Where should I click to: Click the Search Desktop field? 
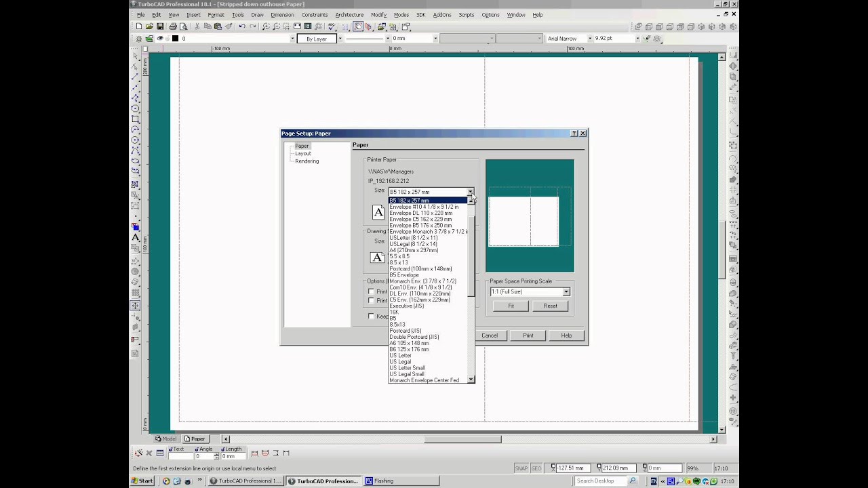[x=600, y=481]
